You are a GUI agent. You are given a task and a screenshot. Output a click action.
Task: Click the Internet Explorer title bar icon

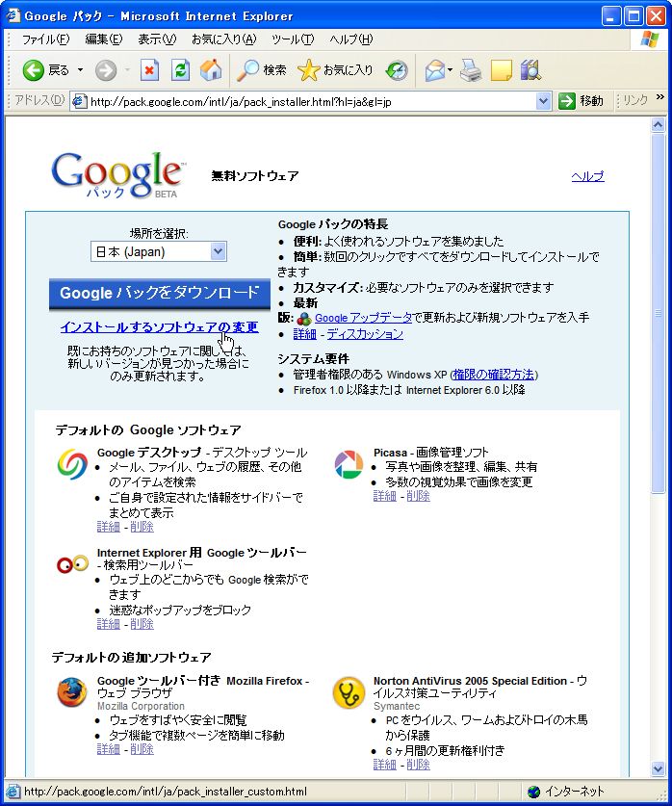[x=13, y=15]
